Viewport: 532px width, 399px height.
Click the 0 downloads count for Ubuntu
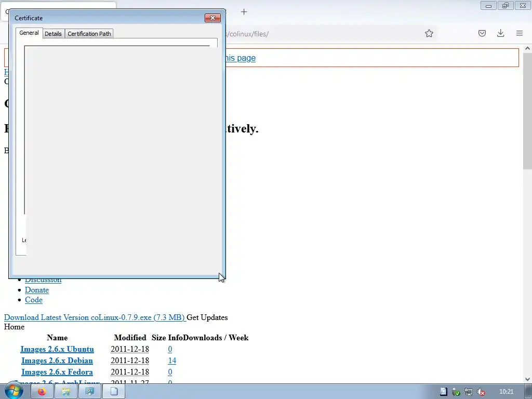coord(170,349)
